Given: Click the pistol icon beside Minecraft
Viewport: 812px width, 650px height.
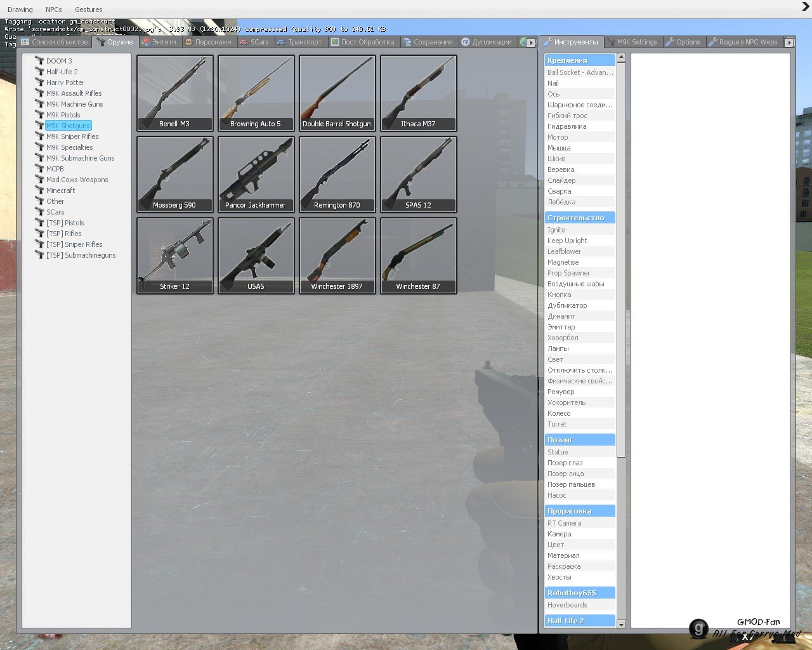Looking at the screenshot, I should (39, 190).
